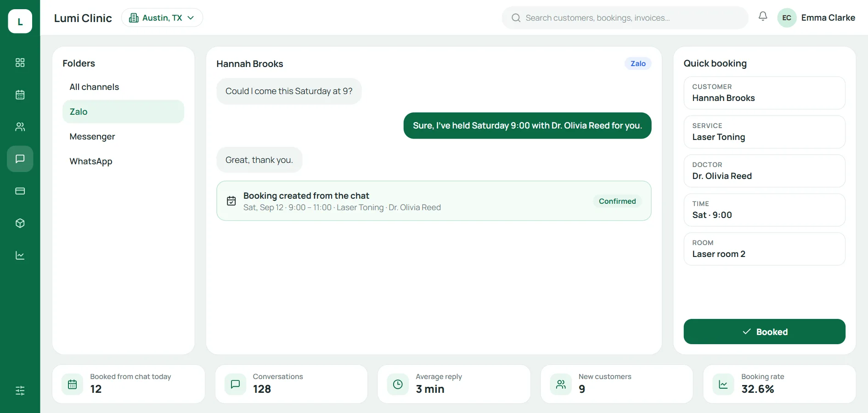Image resolution: width=868 pixels, height=413 pixels.
Task: Click the search magnifier icon
Action: tap(516, 18)
